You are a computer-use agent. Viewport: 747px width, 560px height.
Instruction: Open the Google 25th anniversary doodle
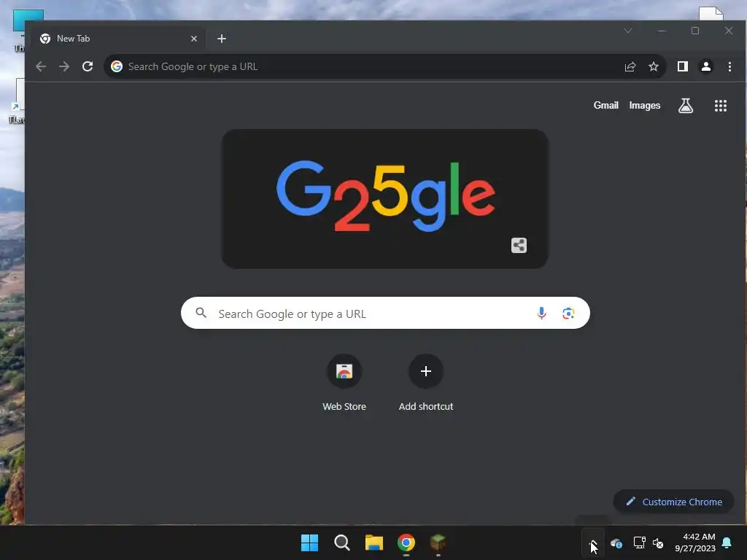pyautogui.click(x=385, y=198)
